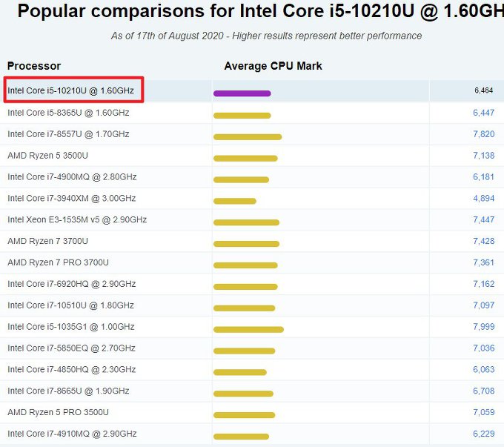
Task: Open the AMD Ryzen 7 3700U entry
Action: (x=47, y=241)
